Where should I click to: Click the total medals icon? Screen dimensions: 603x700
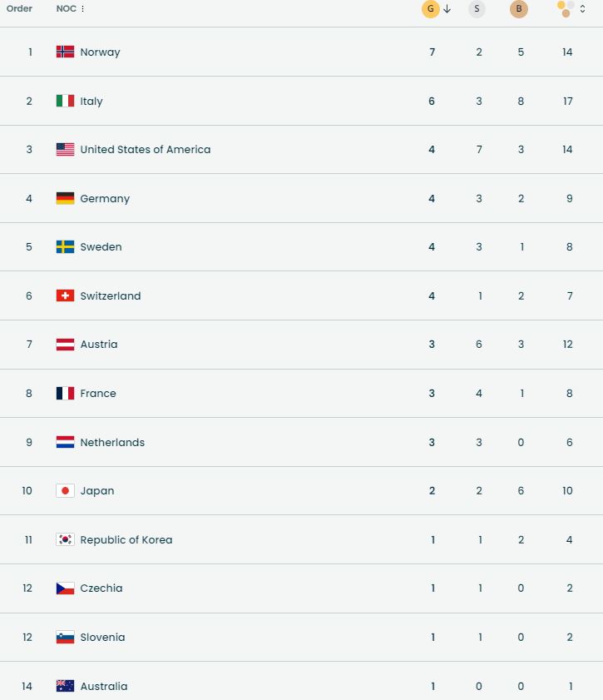point(565,9)
